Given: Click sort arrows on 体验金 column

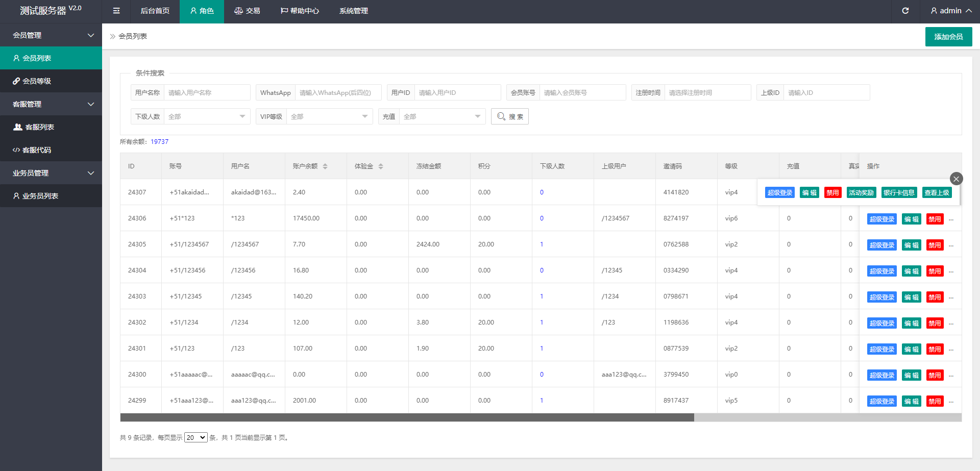Looking at the screenshot, I should coord(381,166).
